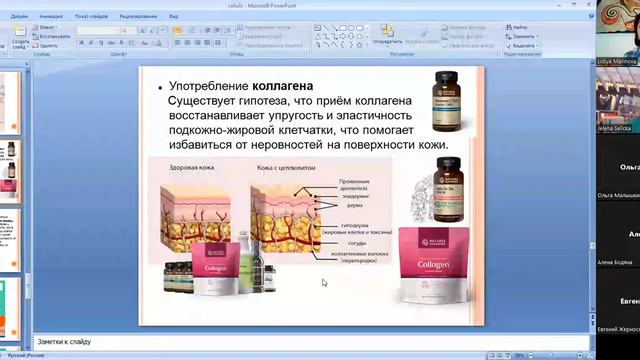Increase font size with grow-font icon

point(142,31)
